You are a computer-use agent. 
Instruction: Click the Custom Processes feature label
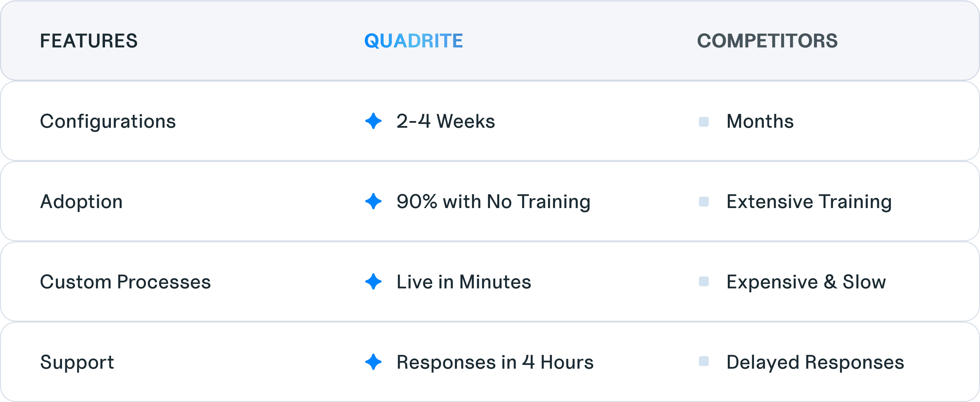coord(125,282)
